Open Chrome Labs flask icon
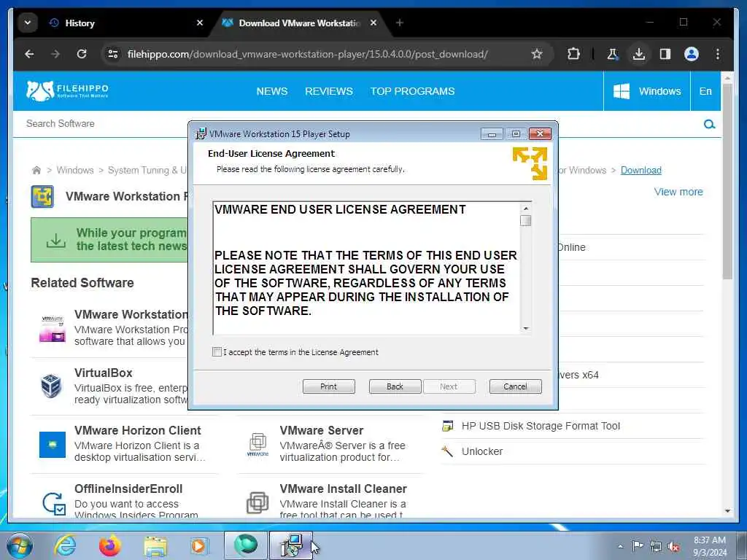 point(613,54)
